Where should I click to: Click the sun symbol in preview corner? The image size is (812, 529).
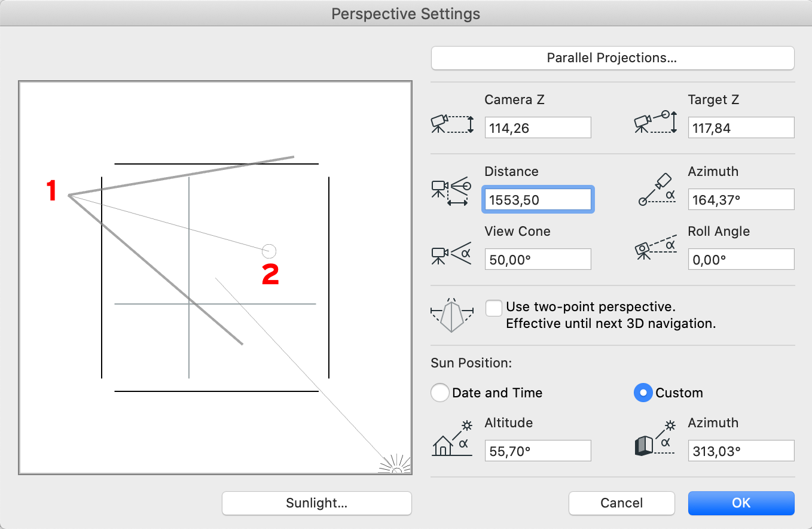pyautogui.click(x=396, y=464)
